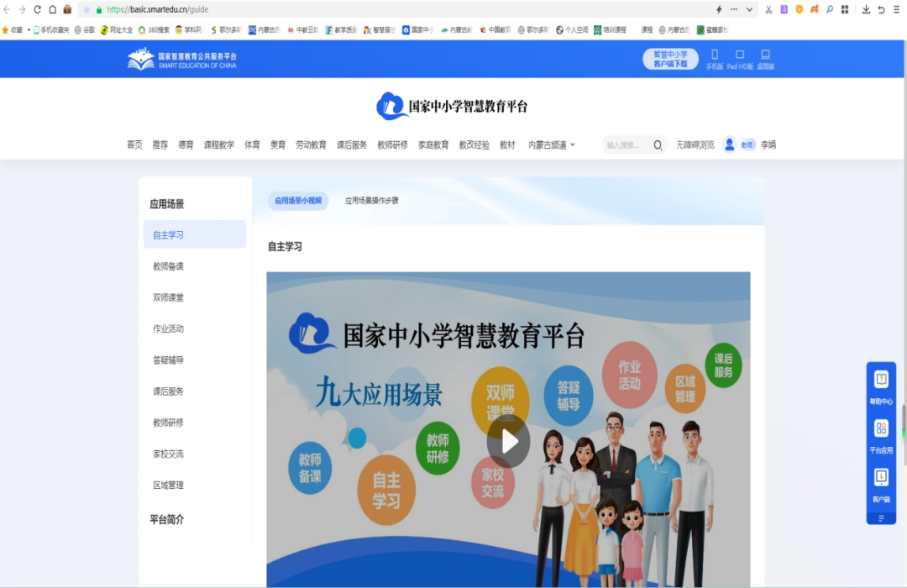Expand the 内蒙古频道 dropdown

pos(551,144)
